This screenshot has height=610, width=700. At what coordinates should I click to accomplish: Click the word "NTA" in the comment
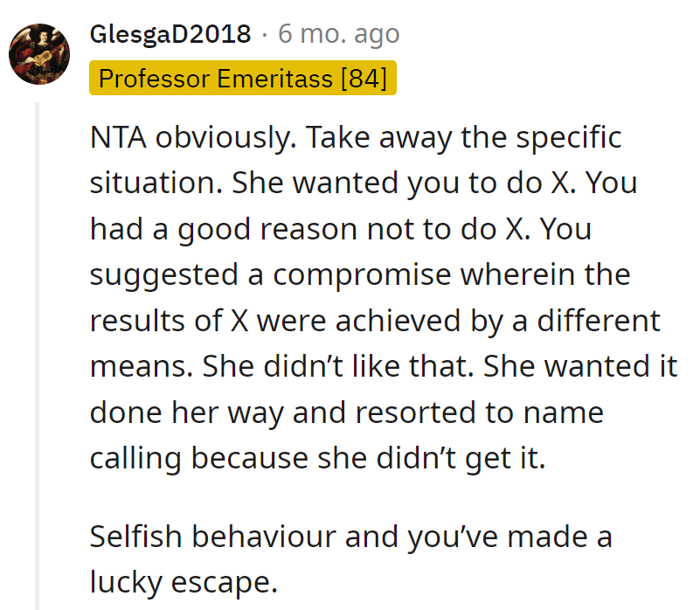click(121, 138)
